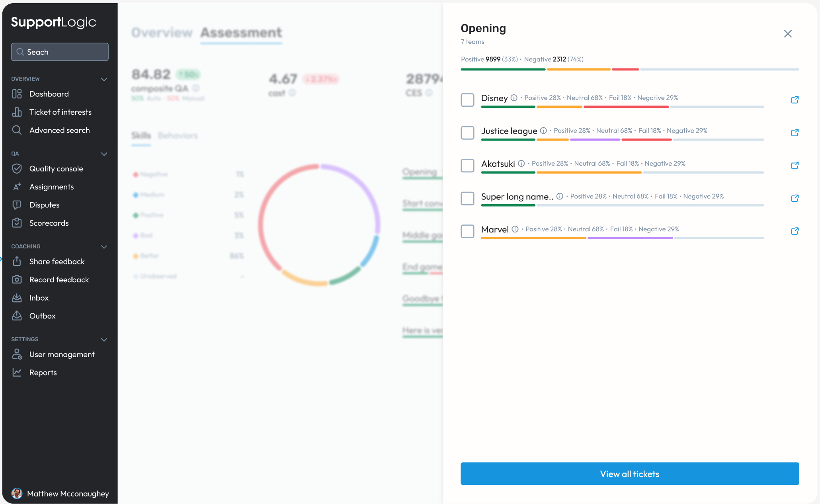Click info icon beside Marvel team
The height and width of the screenshot is (504, 820).
point(515,229)
